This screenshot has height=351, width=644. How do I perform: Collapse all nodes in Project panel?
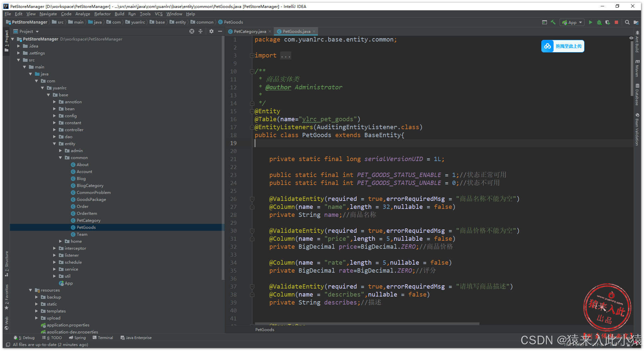pos(200,31)
